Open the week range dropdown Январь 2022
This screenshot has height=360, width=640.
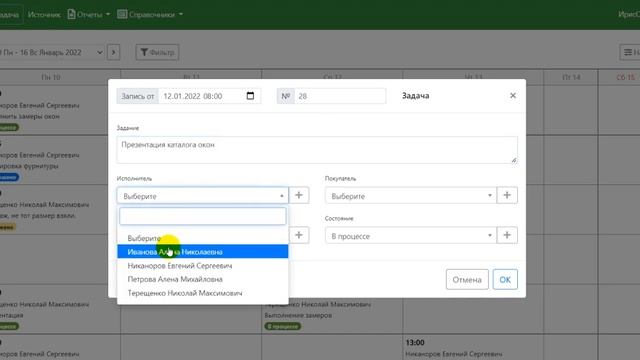(x=51, y=52)
